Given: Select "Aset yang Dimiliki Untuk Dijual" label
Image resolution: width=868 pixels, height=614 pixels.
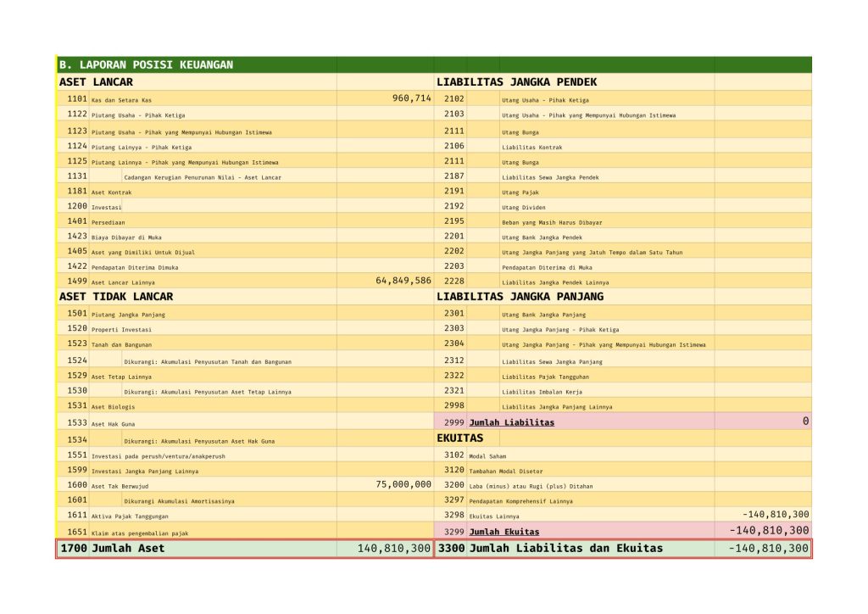Looking at the screenshot, I should [142, 252].
